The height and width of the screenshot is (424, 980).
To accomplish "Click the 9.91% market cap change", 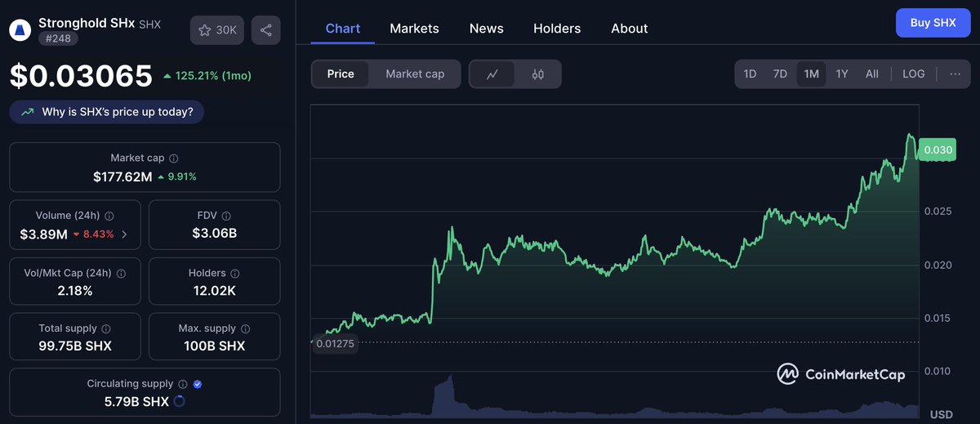I will (x=177, y=176).
